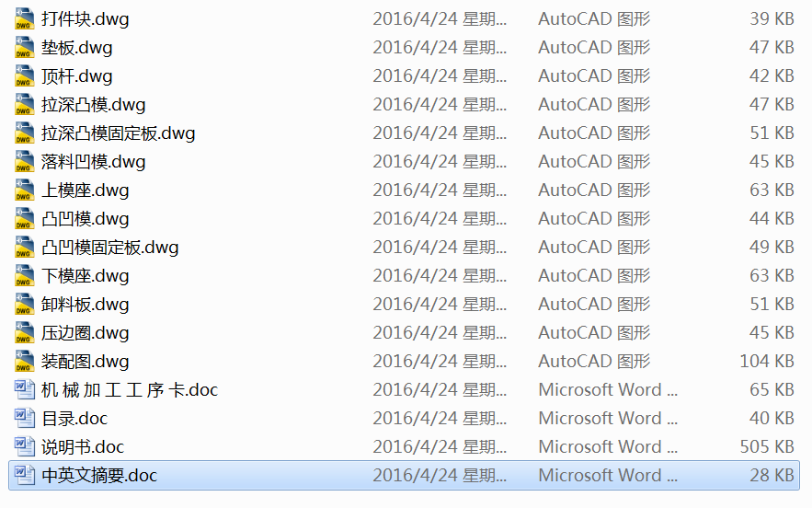
Task: Click the DWG icon of 垫板.dwg
Action: (x=24, y=47)
